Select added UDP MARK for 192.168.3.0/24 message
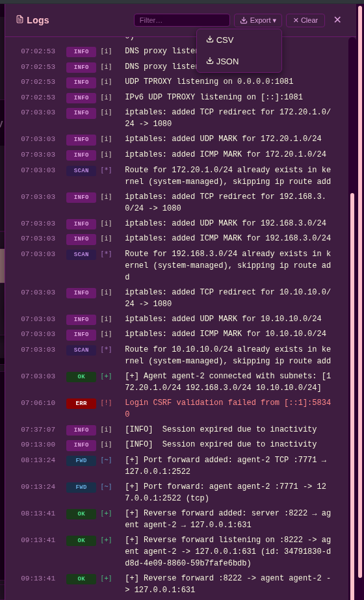Image resolution: width=364 pixels, height=600 pixels. point(226,223)
